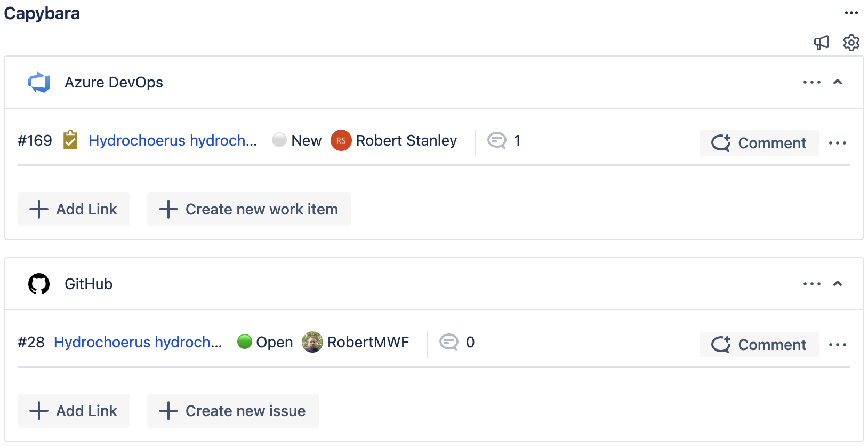
Task: Collapse the Azure DevOps section
Action: [x=838, y=82]
